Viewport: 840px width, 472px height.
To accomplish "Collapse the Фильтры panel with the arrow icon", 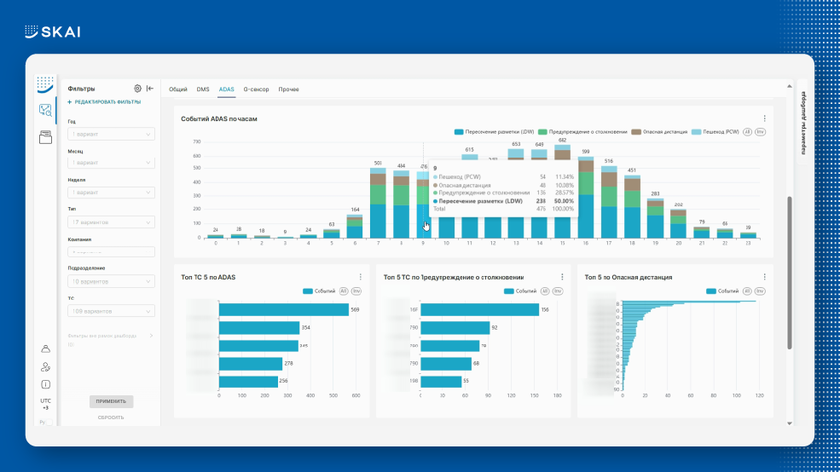I will tap(150, 89).
